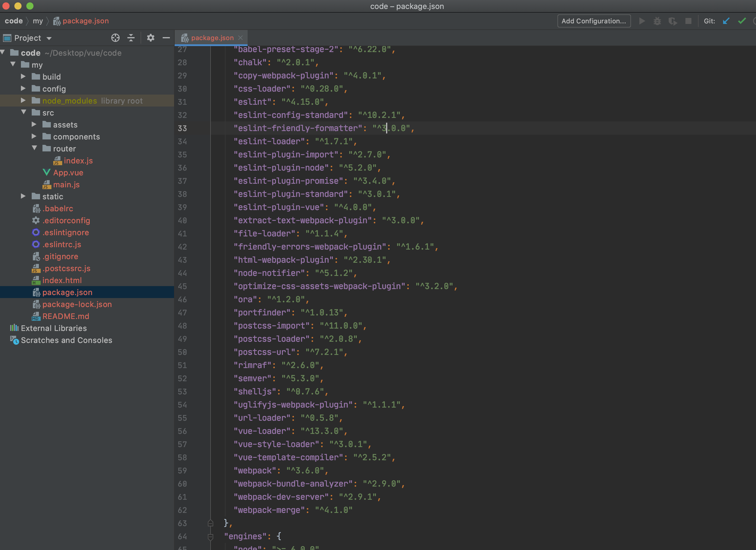Click the Run play icon in toolbar
The height and width of the screenshot is (550, 756).
(642, 21)
